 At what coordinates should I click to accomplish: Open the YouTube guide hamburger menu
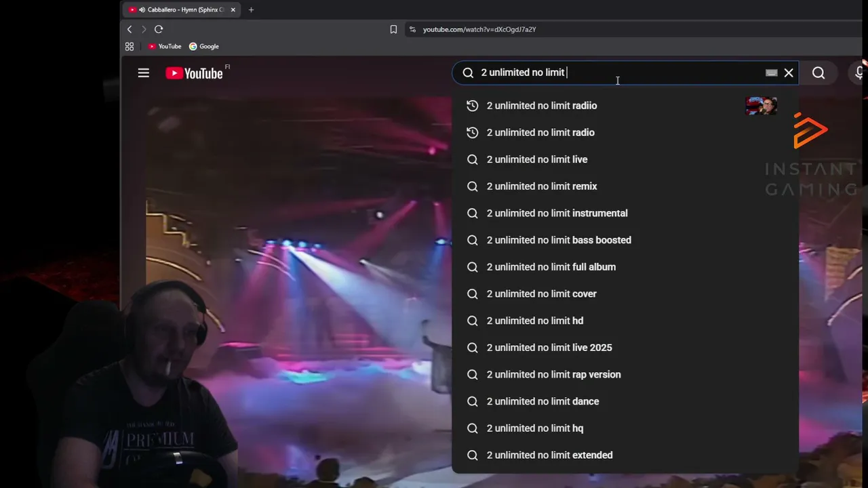143,73
